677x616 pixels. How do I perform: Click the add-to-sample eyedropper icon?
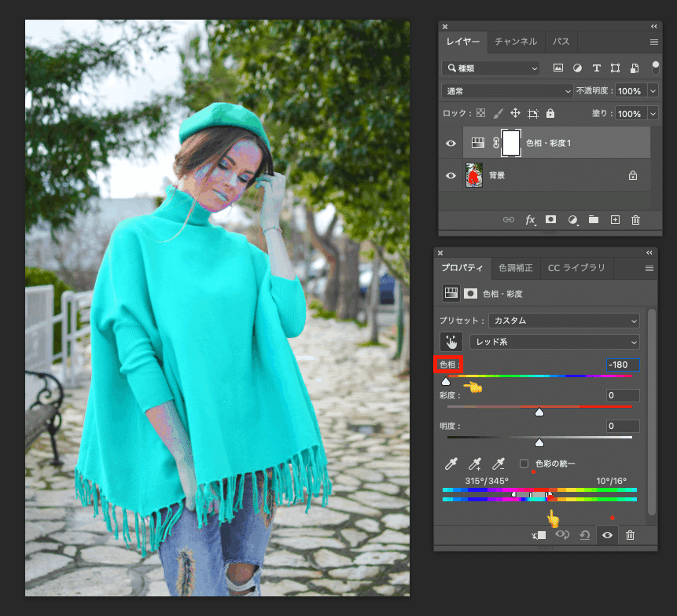pos(473,463)
